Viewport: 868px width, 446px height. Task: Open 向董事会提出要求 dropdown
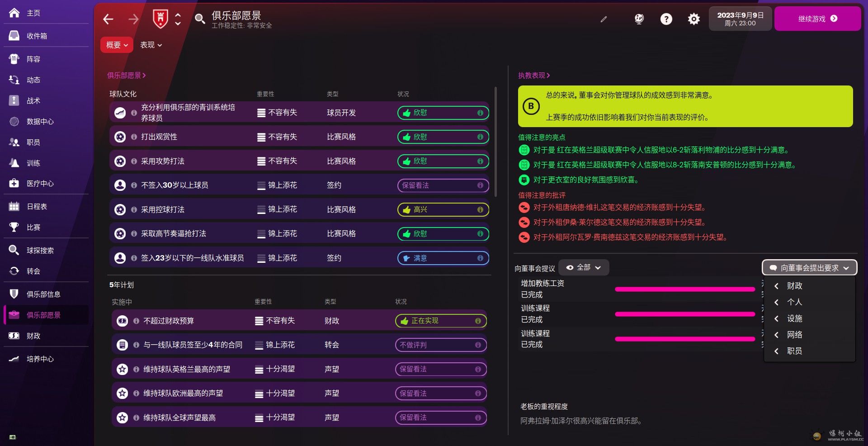tap(809, 268)
